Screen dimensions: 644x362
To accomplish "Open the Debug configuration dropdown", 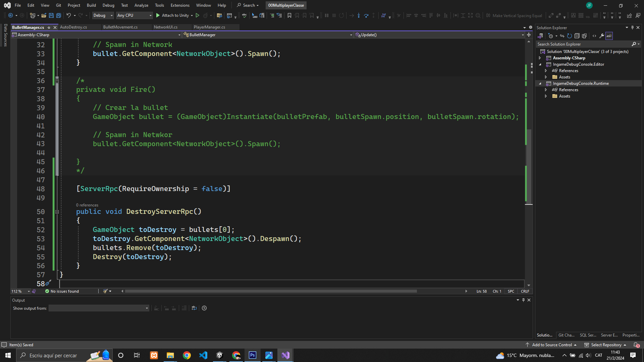I will tap(103, 15).
